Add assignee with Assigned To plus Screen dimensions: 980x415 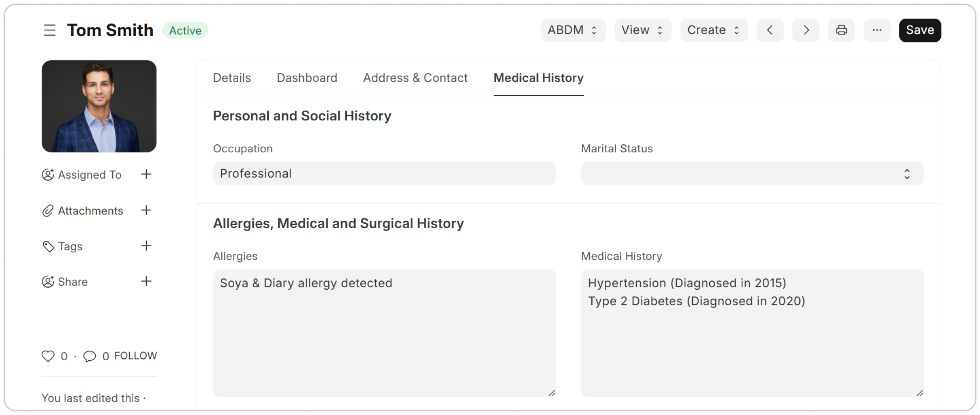tap(146, 175)
